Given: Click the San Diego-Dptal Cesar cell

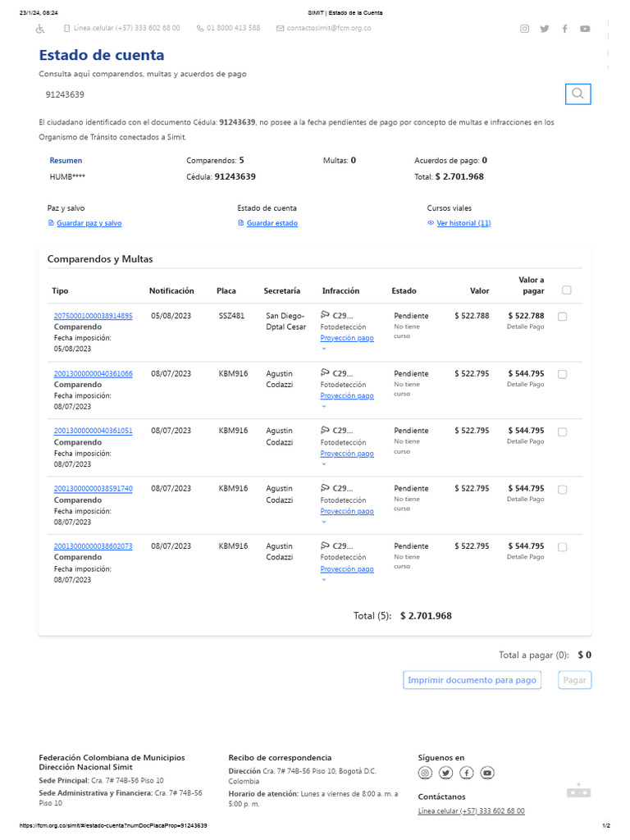Looking at the screenshot, I should point(286,322).
